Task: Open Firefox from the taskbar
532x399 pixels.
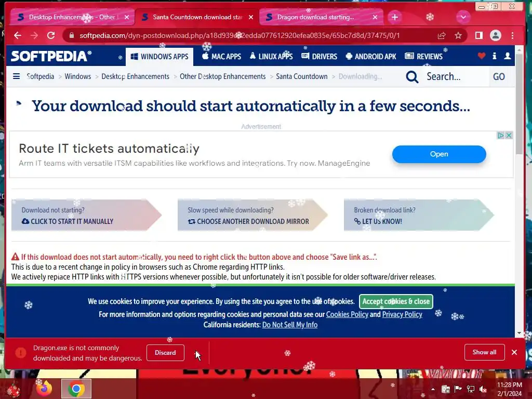Action: coord(45,389)
